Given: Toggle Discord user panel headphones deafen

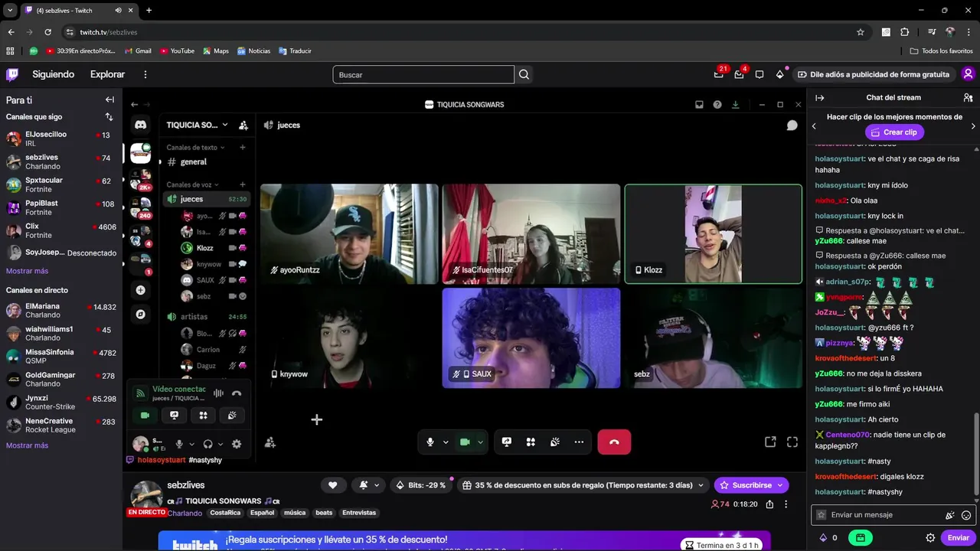Looking at the screenshot, I should (x=207, y=444).
